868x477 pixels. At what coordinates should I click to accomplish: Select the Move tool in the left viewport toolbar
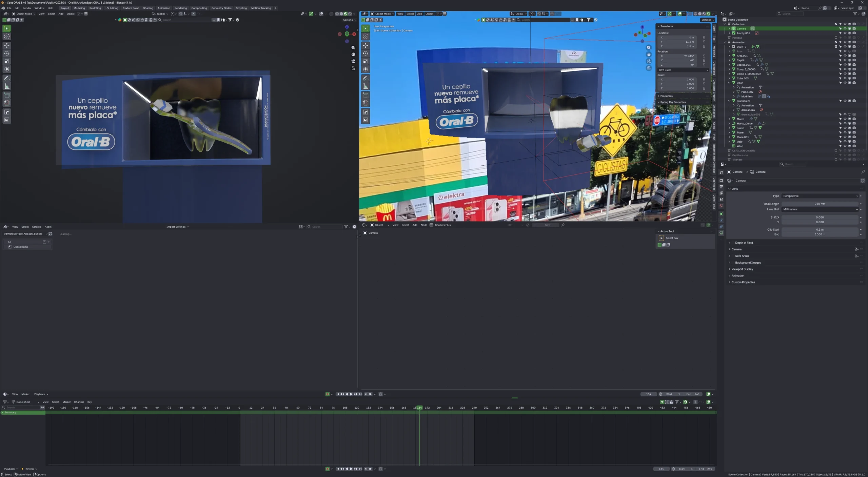coord(7,45)
